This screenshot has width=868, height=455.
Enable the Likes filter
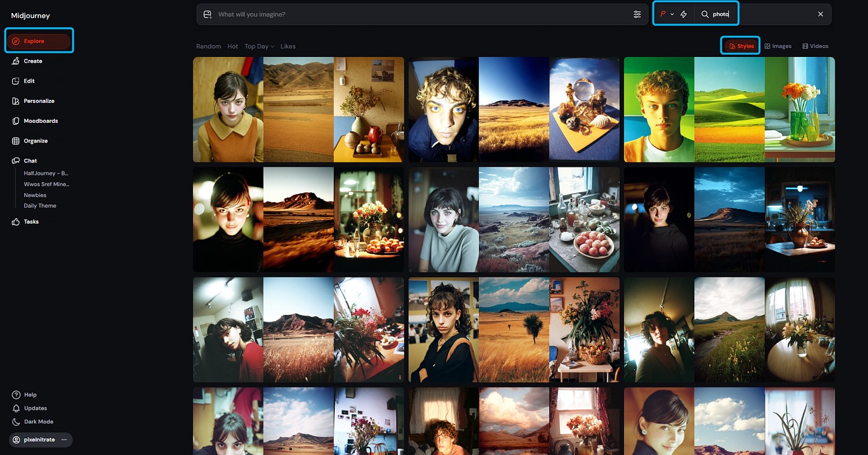288,46
